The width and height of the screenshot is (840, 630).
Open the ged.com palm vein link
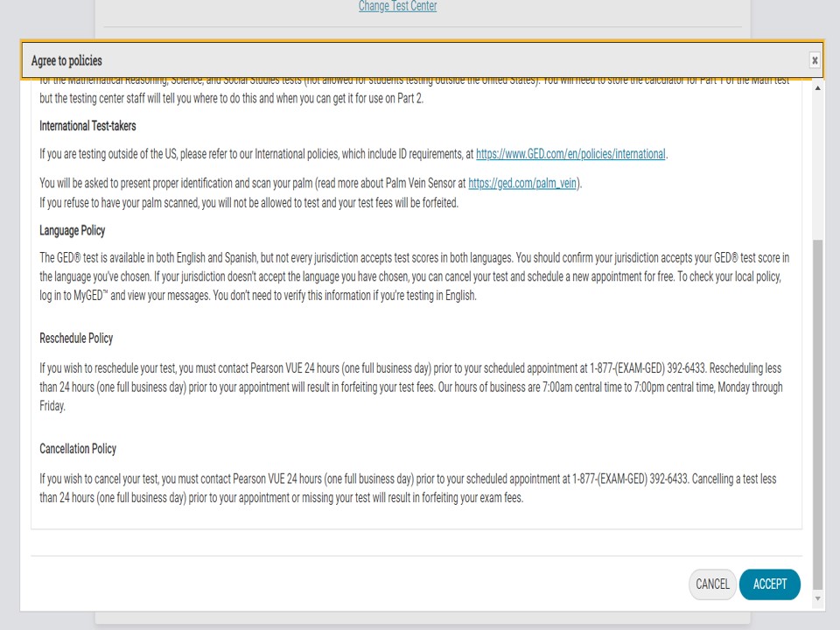(x=524, y=184)
